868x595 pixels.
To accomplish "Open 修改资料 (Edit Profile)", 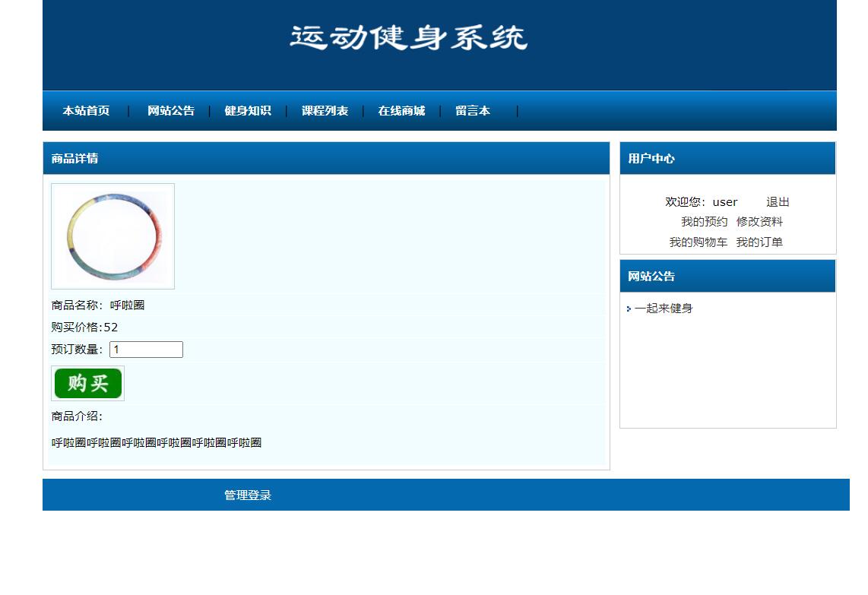I will pos(759,221).
